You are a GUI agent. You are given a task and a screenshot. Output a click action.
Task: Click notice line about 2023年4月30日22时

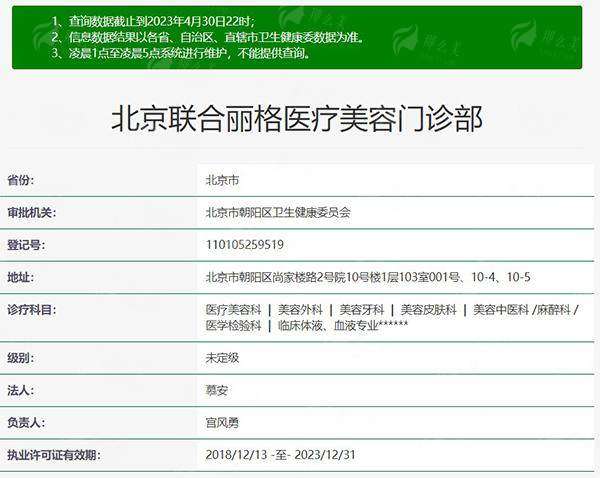tap(153, 21)
